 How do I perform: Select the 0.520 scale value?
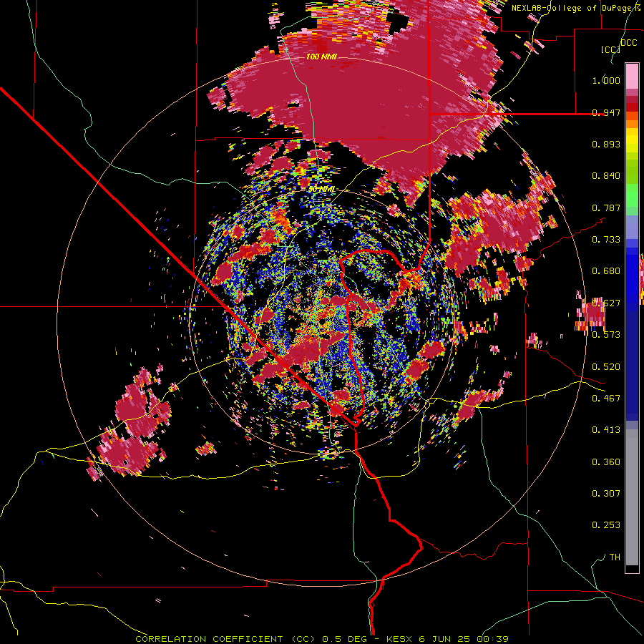(606, 366)
